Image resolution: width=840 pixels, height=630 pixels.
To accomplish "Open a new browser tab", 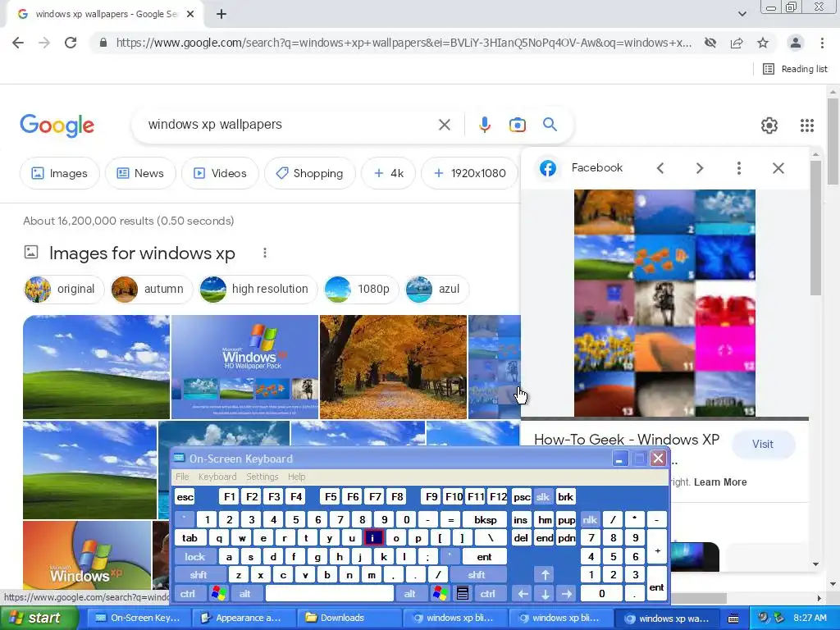I will 221,15.
